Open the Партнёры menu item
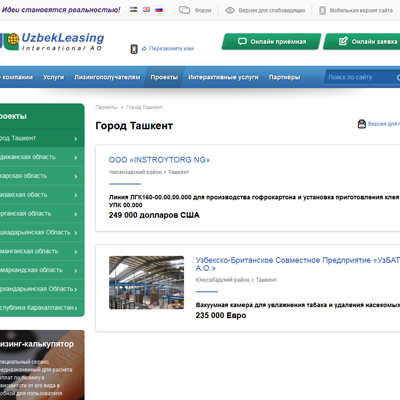The image size is (400, 400). (284, 77)
